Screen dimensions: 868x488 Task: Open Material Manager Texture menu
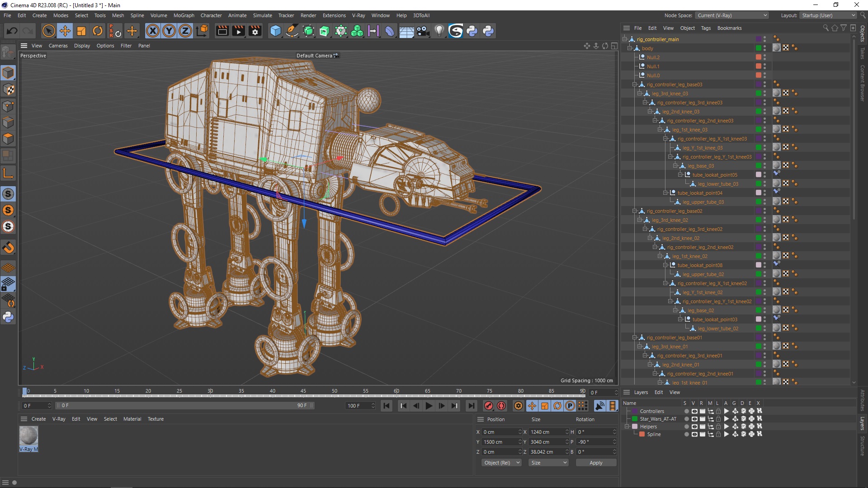click(x=156, y=419)
